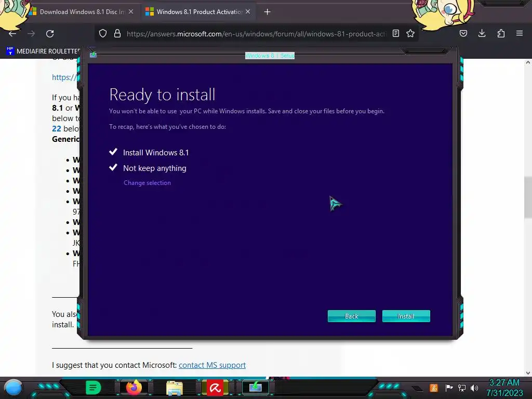Open Avira antivirus from the taskbar
Viewport: 532px width, 399px height.
[x=215, y=388]
